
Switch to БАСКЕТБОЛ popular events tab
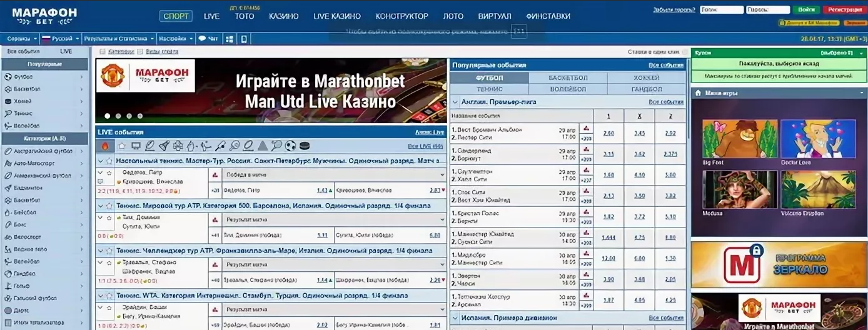click(568, 78)
